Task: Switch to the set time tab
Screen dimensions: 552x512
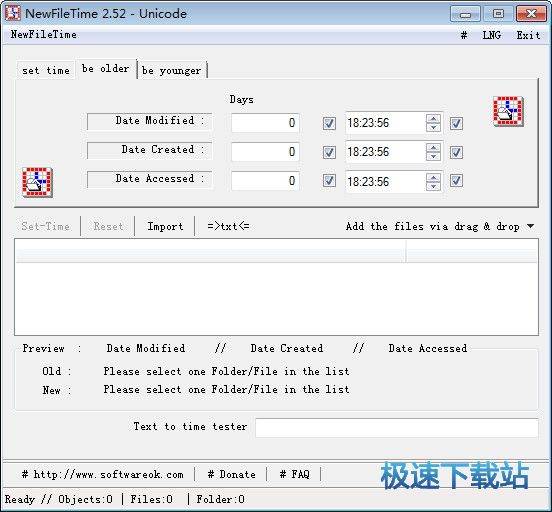Action: coord(46,70)
